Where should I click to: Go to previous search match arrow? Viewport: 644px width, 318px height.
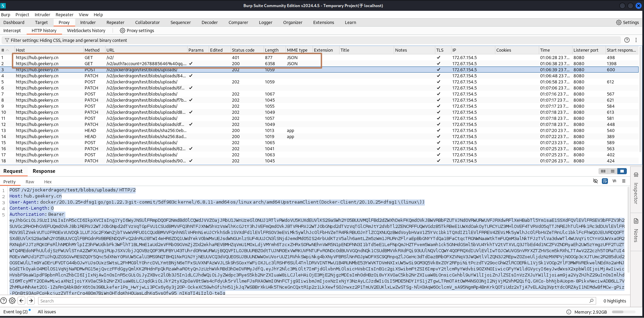(22, 301)
